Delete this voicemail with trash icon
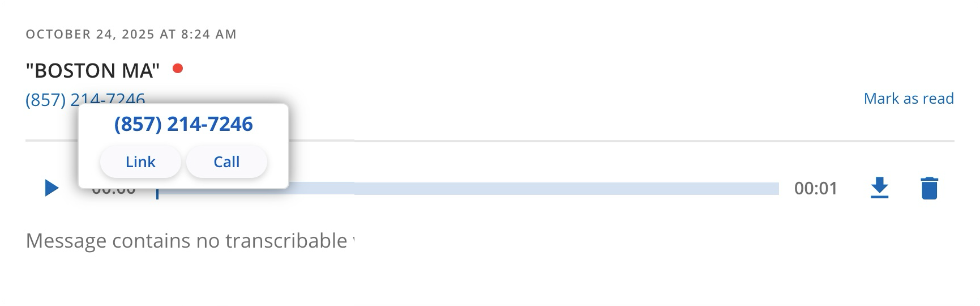Screen dimensions: 980x306 (929, 188)
